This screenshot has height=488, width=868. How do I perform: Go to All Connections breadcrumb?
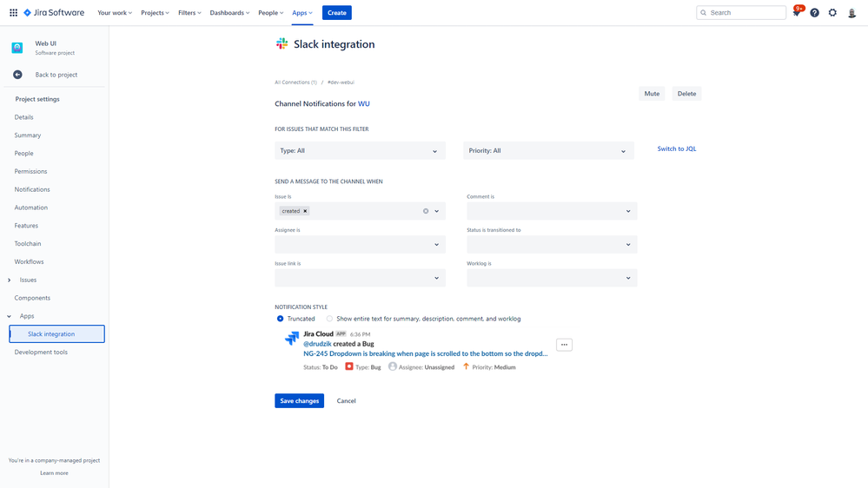295,82
